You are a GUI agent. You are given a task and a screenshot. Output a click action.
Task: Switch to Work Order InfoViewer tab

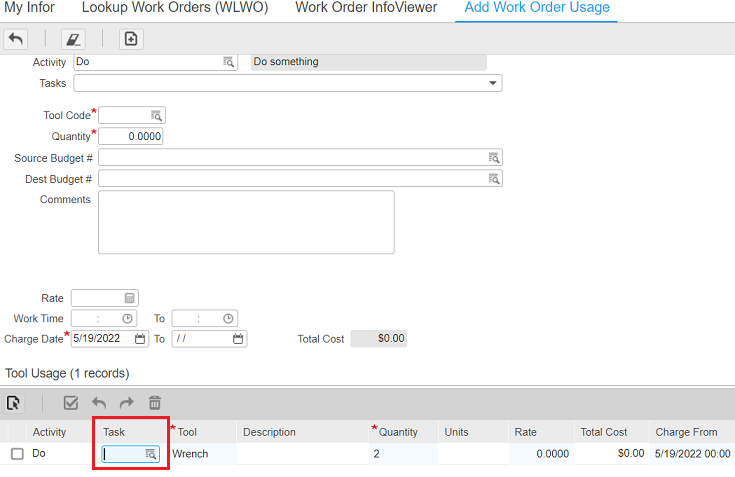pos(366,8)
